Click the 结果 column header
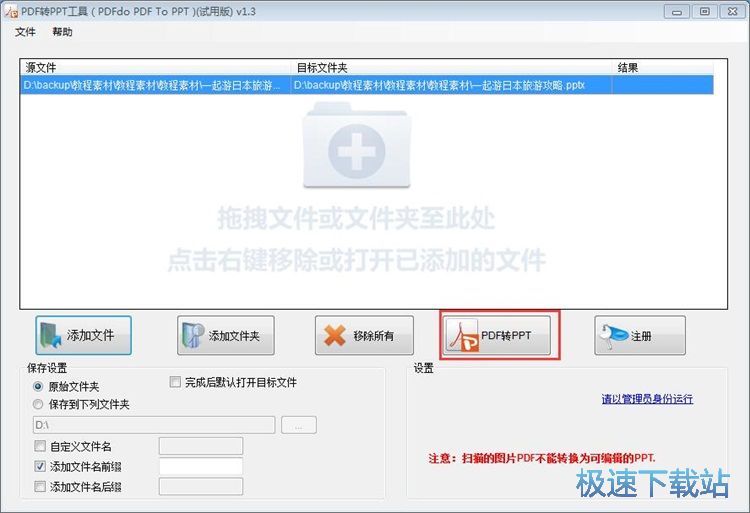Screen dimensions: 750x513 click(662, 67)
